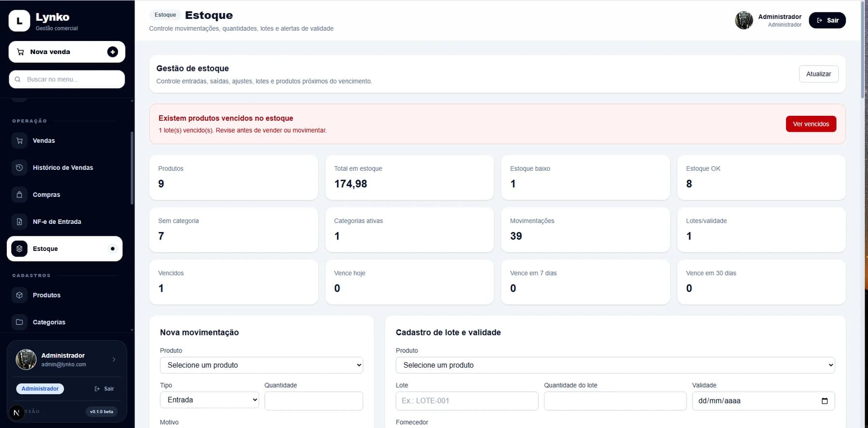Expand the sidebar profile chevron

click(114, 359)
